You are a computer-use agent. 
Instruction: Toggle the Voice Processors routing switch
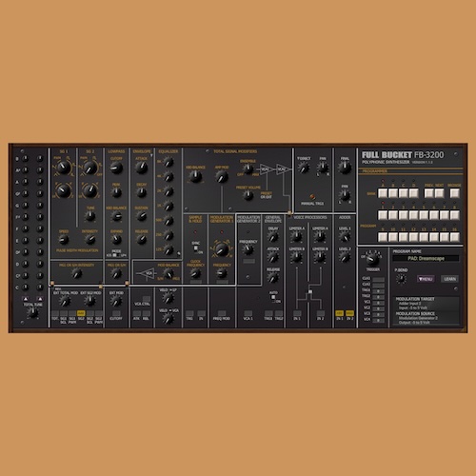click(310, 292)
